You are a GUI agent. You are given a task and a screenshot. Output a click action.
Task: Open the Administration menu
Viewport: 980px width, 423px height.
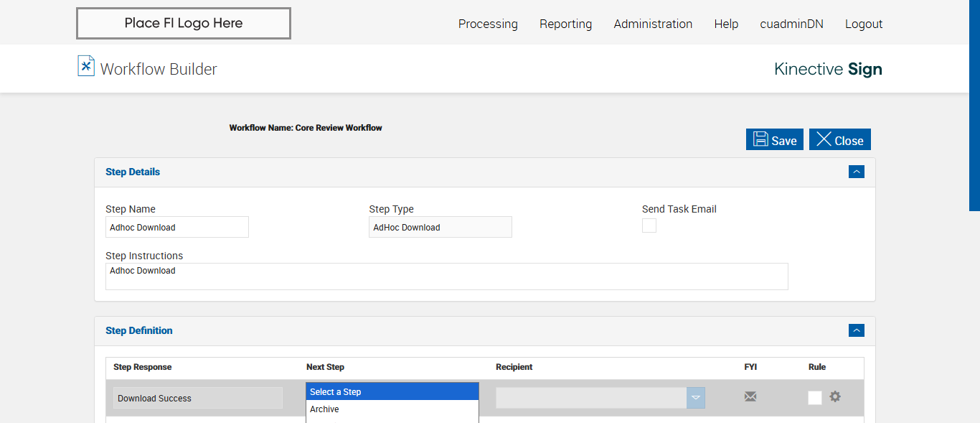pyautogui.click(x=653, y=24)
